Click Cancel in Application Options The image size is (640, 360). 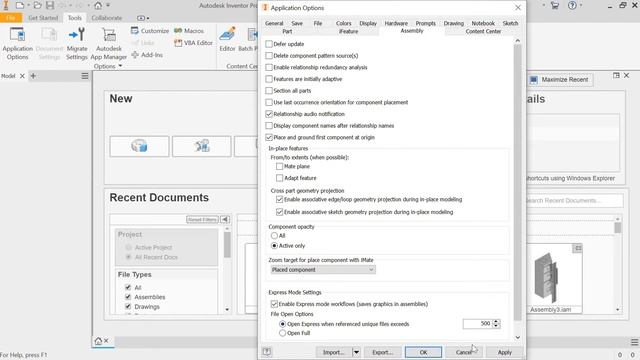tap(463, 352)
